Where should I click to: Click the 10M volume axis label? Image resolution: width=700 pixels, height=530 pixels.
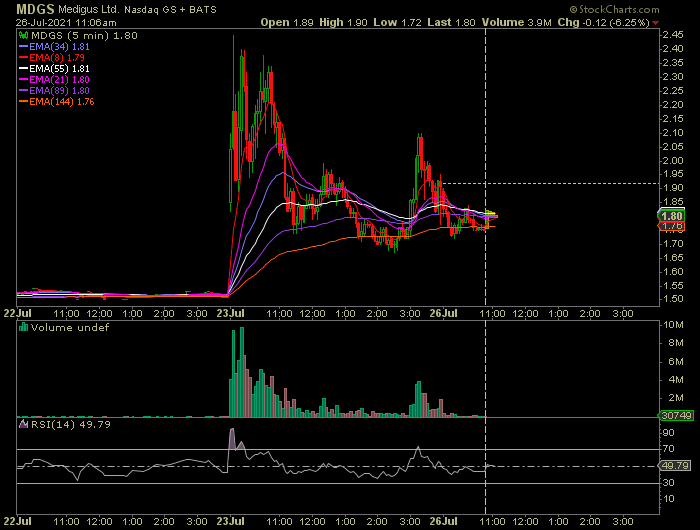[673, 325]
